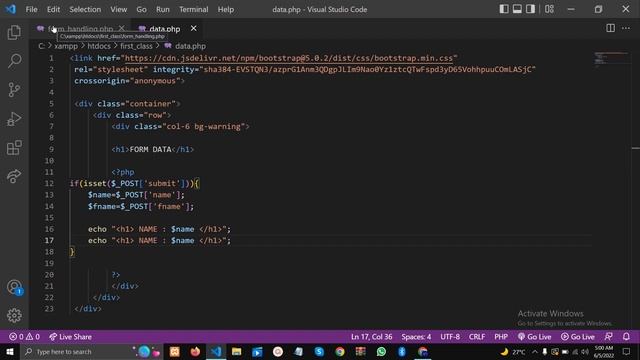640x360 pixels.
Task: Click the second Go Live status button
Action: [x=578, y=337]
